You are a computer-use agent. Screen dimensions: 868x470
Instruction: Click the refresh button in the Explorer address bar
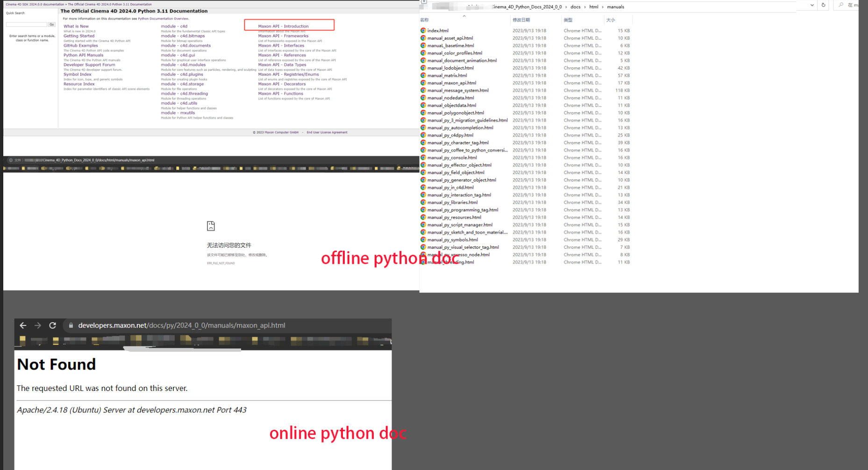point(823,5)
